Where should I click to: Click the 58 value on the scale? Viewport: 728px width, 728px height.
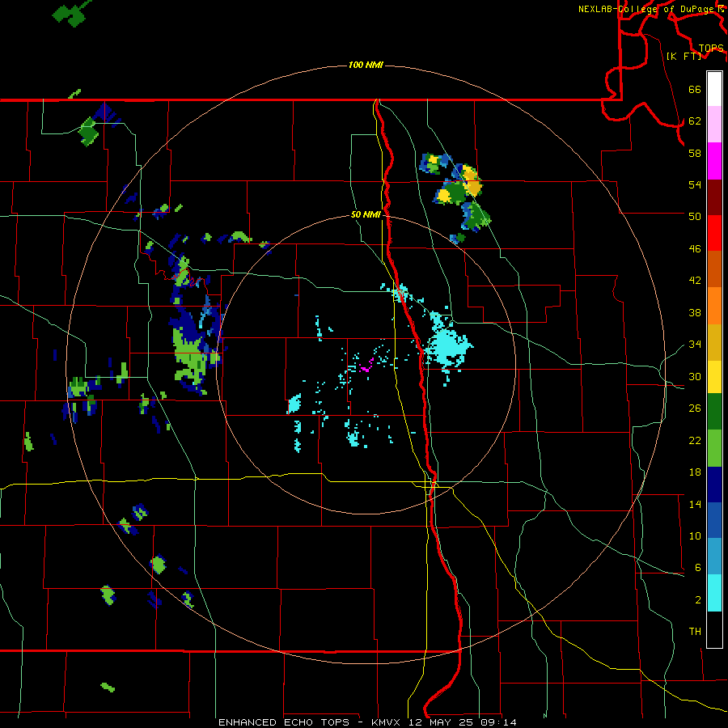[695, 153]
